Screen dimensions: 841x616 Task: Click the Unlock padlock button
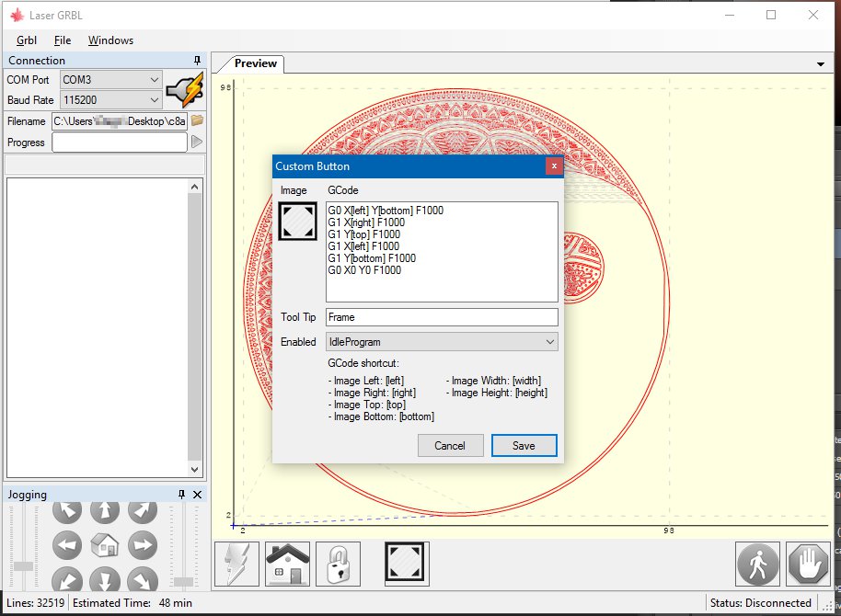(338, 564)
